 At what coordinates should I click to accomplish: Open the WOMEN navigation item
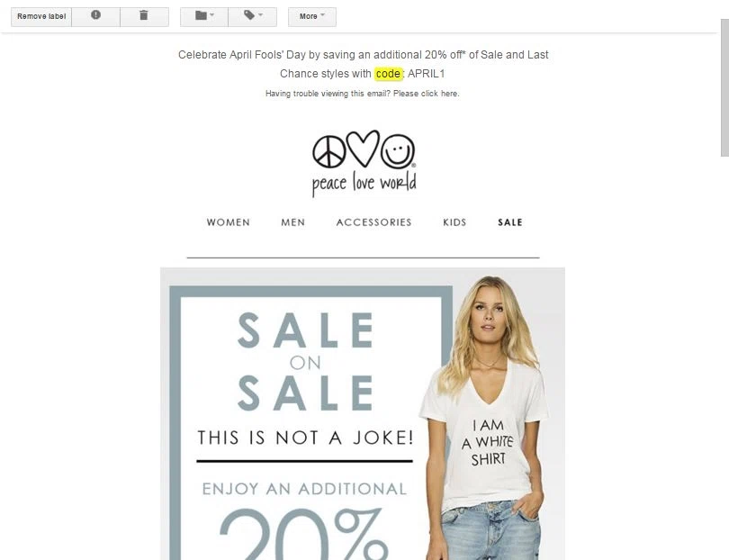229,222
